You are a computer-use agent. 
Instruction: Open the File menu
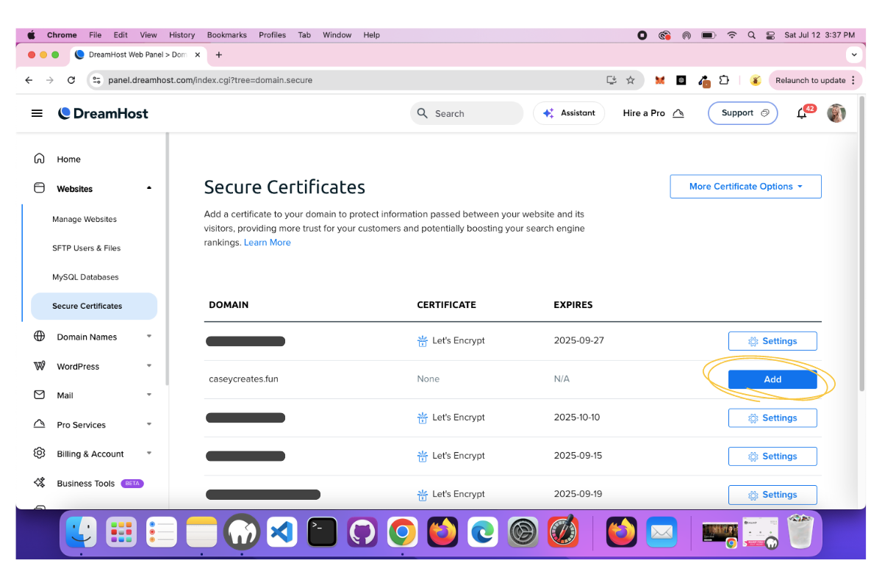(x=96, y=35)
